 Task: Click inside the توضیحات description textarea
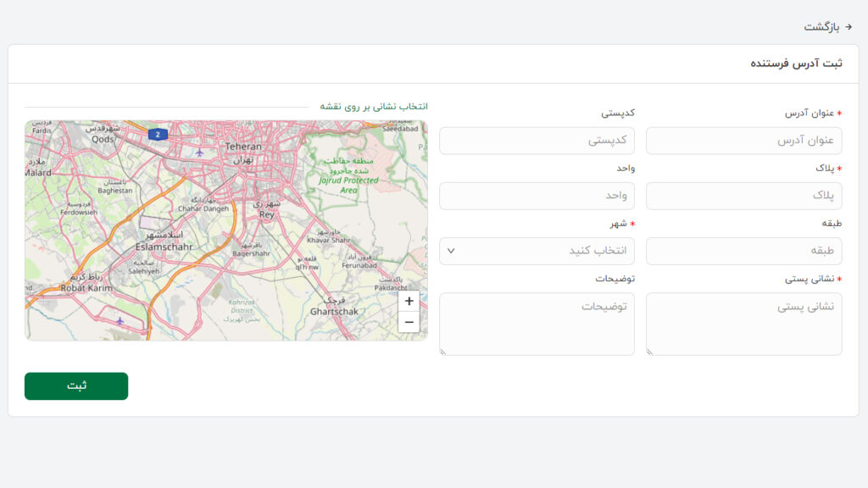click(537, 324)
